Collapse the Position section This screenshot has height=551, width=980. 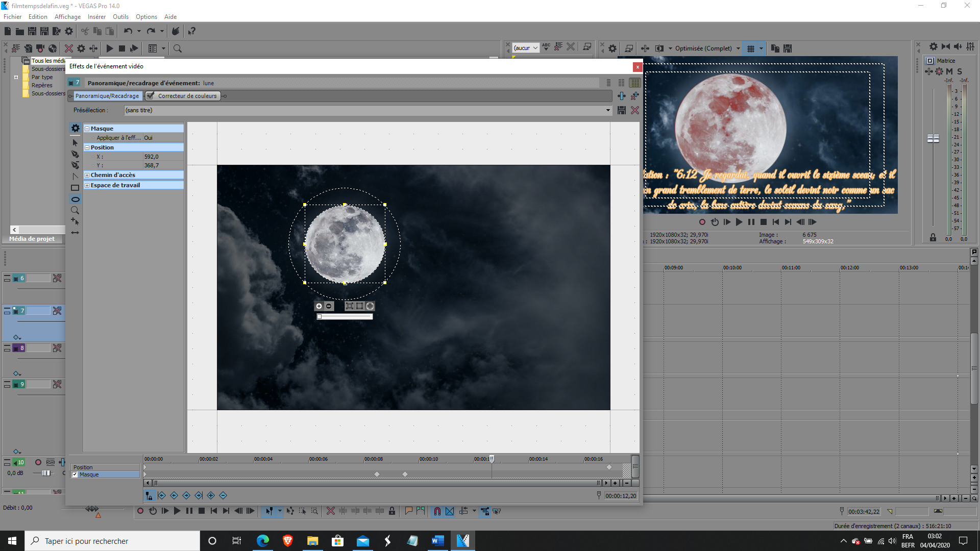click(87, 147)
